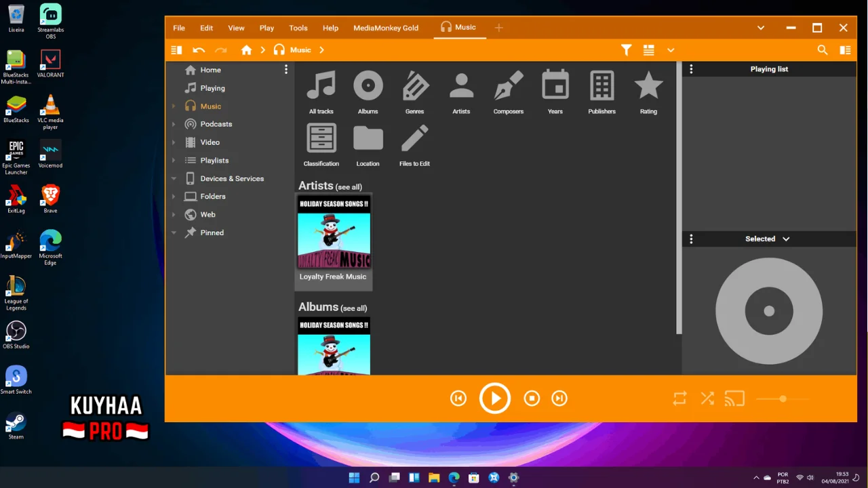868x488 pixels.
Task: Change the list view mode icon
Action: 649,50
